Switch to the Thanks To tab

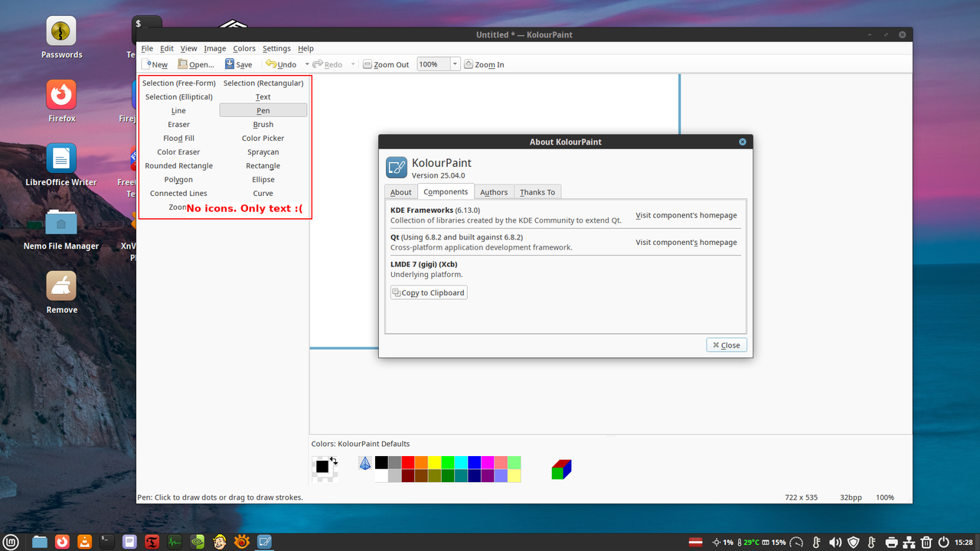(x=537, y=192)
